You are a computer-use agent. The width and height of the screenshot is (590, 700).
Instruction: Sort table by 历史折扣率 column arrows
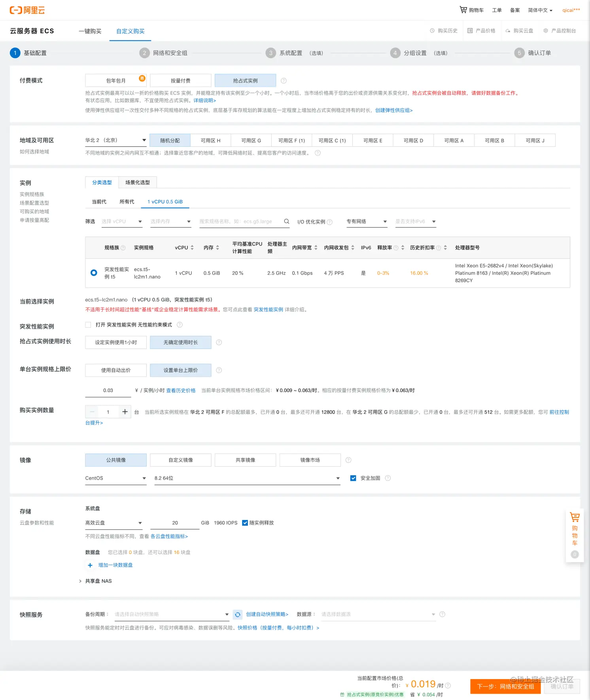click(x=445, y=247)
